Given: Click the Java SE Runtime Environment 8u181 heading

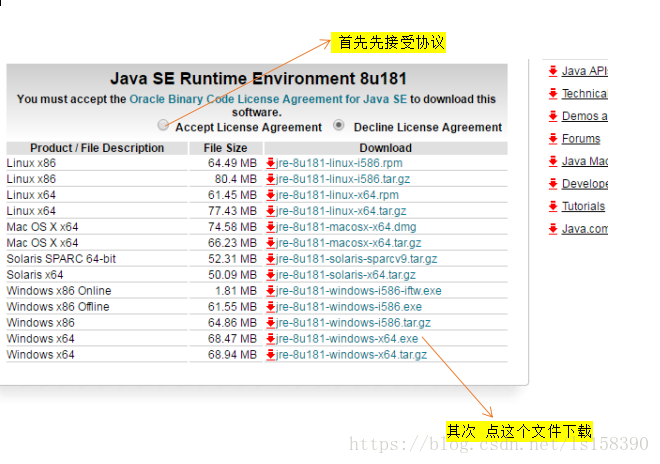Looking at the screenshot, I should point(258,79).
